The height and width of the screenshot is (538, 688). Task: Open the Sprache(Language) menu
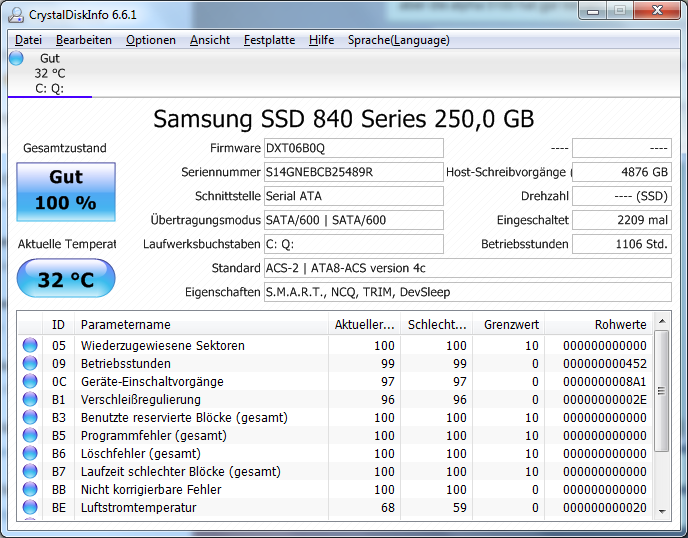point(398,40)
